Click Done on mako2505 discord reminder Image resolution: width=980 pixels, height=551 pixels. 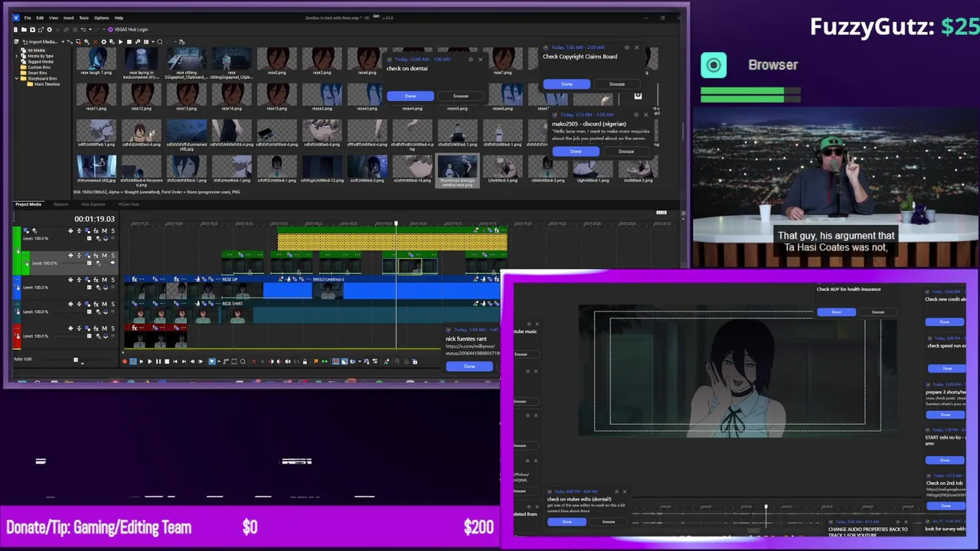(x=576, y=152)
